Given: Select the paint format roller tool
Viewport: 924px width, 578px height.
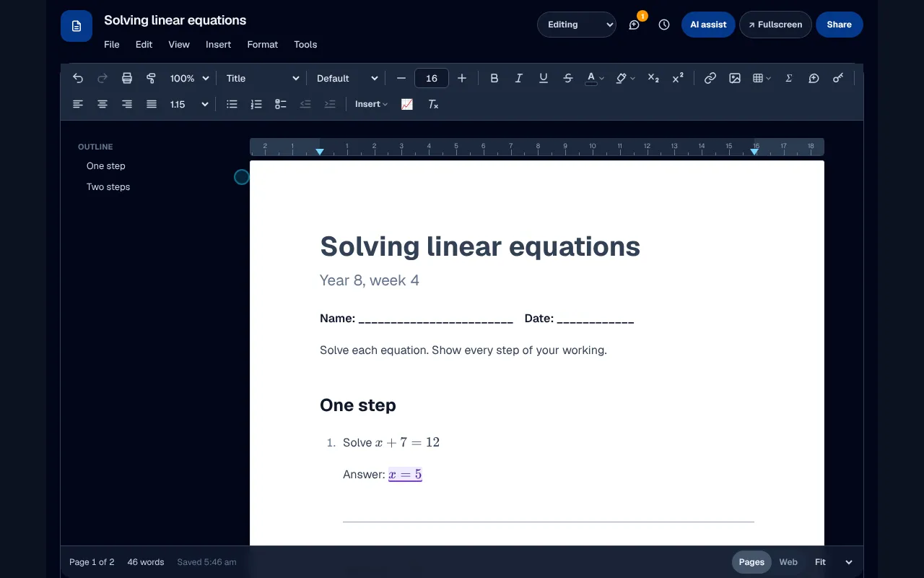Looking at the screenshot, I should (x=151, y=78).
